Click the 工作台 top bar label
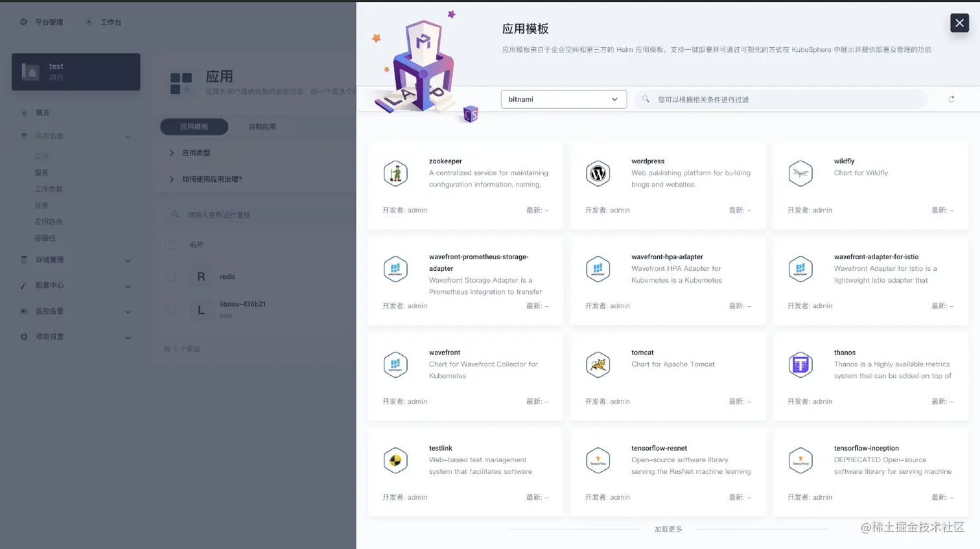This screenshot has height=549, width=980. point(111,22)
